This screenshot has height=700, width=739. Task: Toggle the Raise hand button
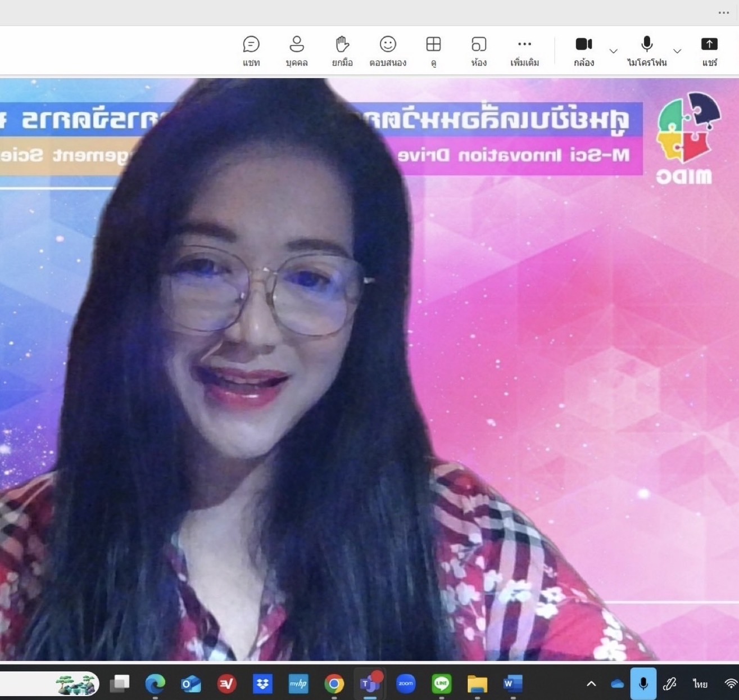(x=342, y=51)
